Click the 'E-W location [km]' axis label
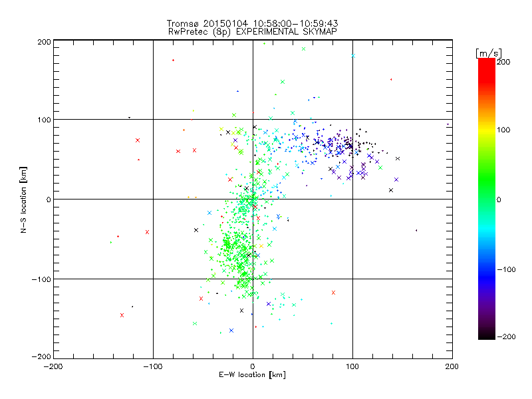Image resolution: width=532 pixels, height=399 pixels. pyautogui.click(x=252, y=375)
